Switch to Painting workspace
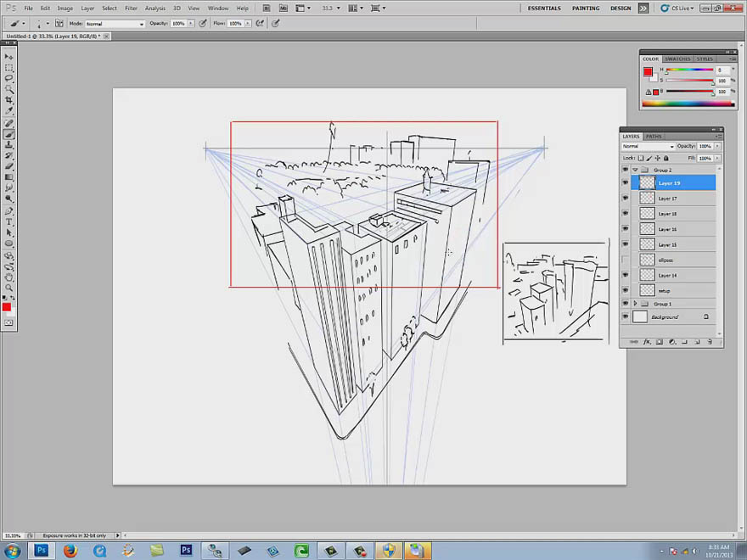This screenshot has height=560, width=747. (586, 8)
